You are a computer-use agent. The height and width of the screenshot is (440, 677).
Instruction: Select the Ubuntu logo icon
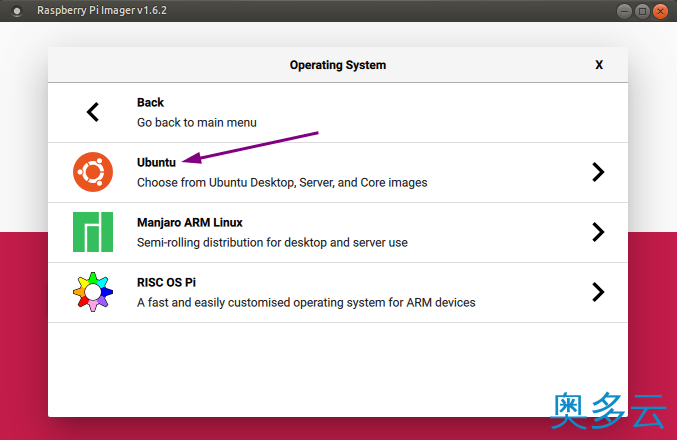point(93,172)
